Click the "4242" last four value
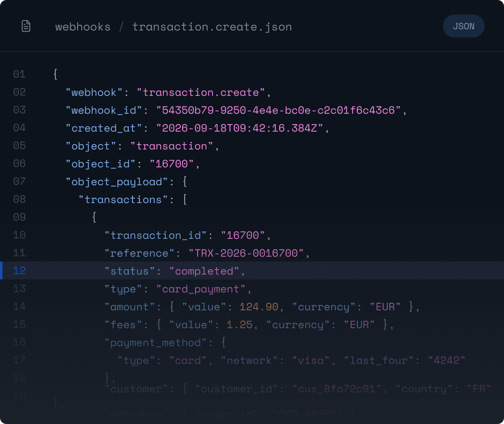This screenshot has height=424, width=504. point(447,361)
